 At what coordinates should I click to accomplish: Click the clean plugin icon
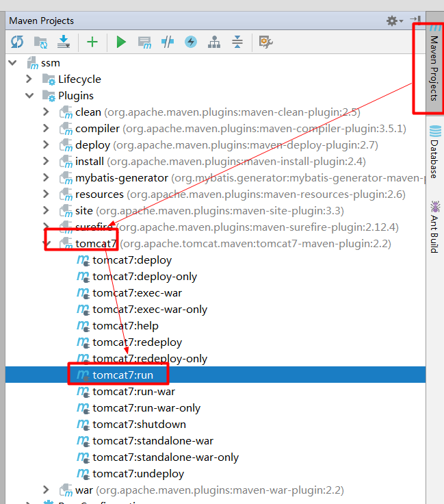point(66,112)
